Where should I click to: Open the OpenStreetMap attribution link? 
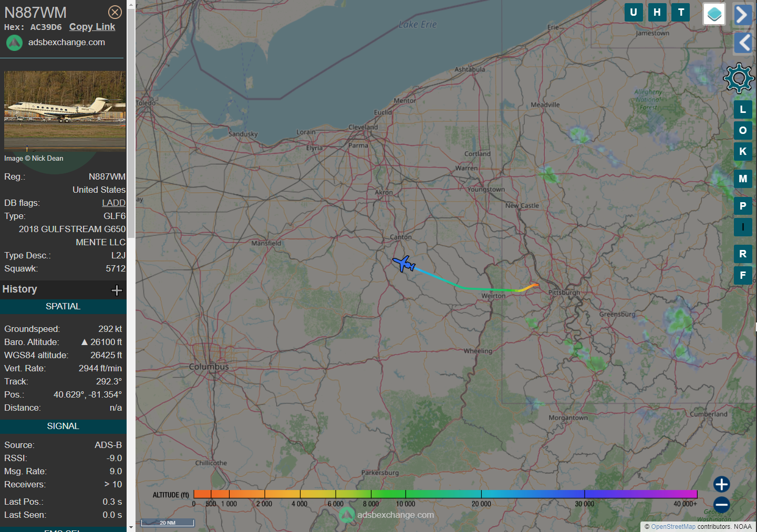[x=673, y=527]
